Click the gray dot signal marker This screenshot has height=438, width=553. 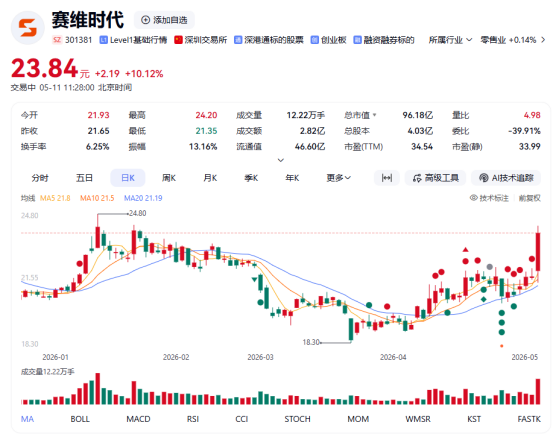tap(490, 267)
